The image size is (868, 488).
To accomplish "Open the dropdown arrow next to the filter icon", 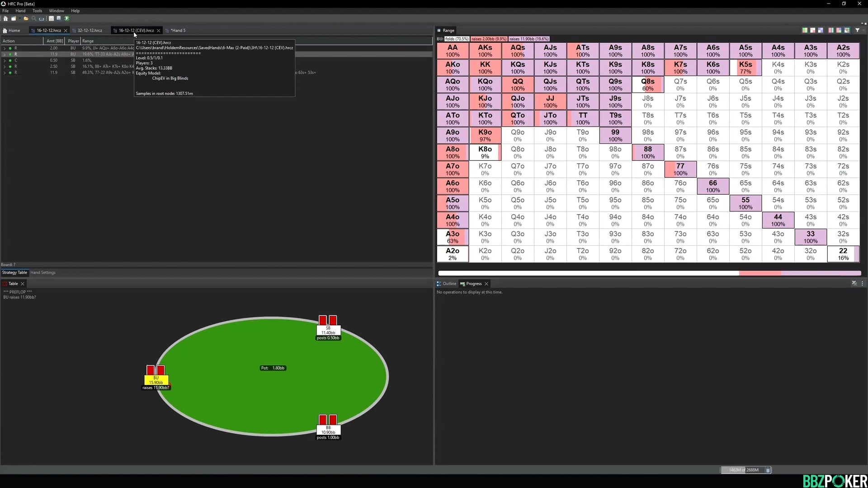I will click(x=863, y=30).
